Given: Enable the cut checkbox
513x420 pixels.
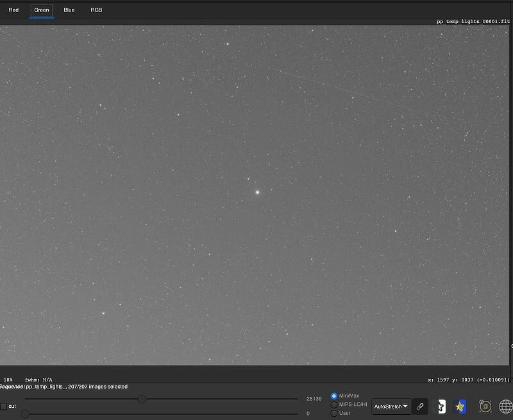Looking at the screenshot, I should 4,407.
